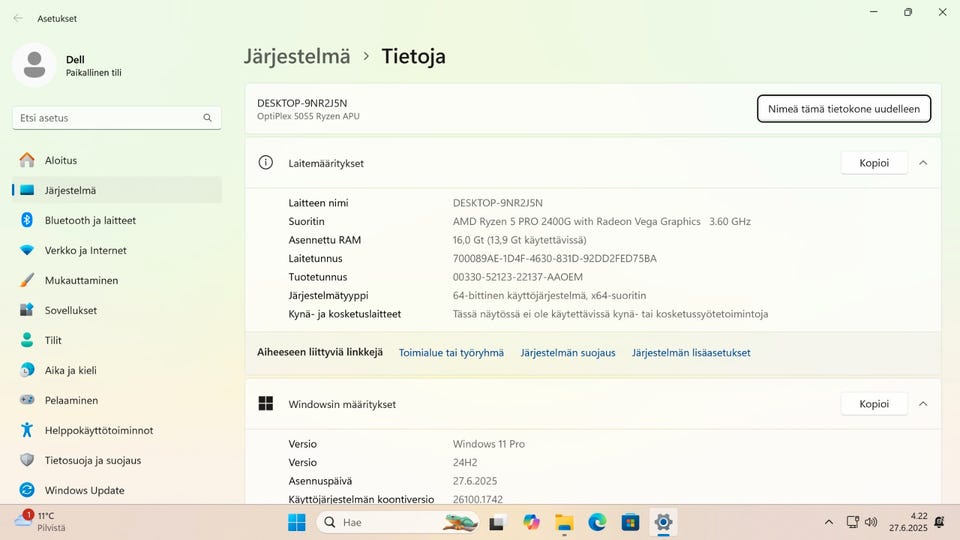
Task: Select Järjestelmä in sidebar
Action: pyautogui.click(x=117, y=190)
